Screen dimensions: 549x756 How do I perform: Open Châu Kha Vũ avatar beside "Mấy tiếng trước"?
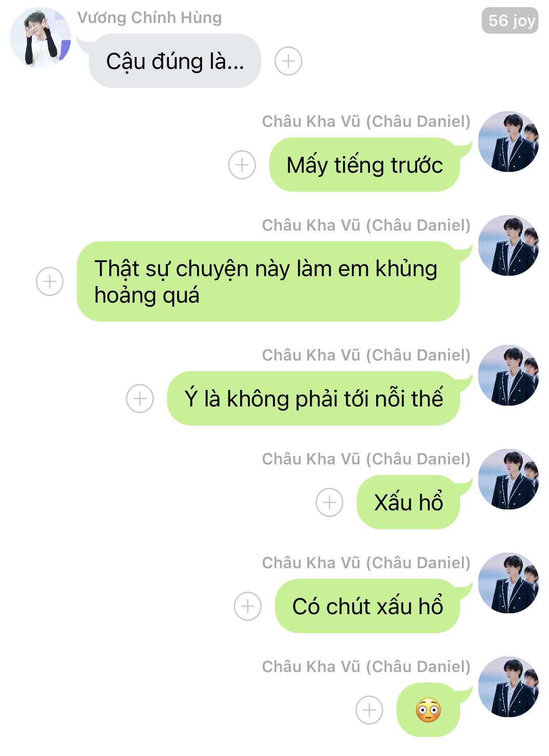pos(508,141)
